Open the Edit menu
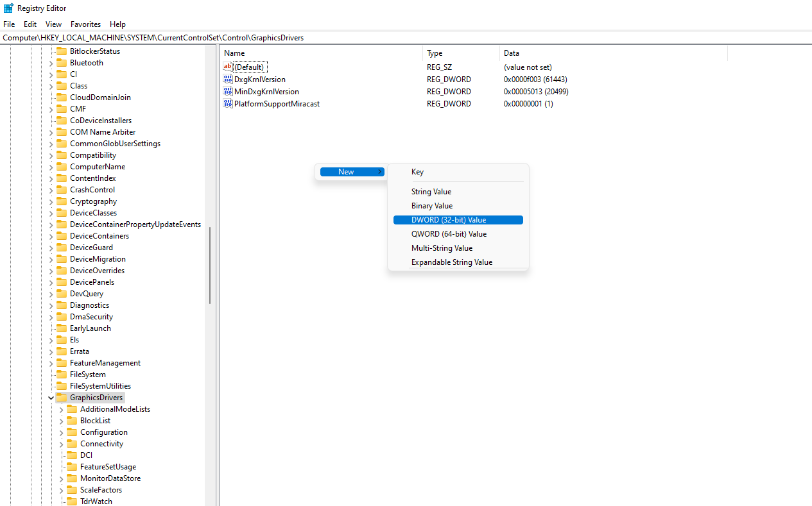Screen dimensions: 812x506 click(x=30, y=24)
